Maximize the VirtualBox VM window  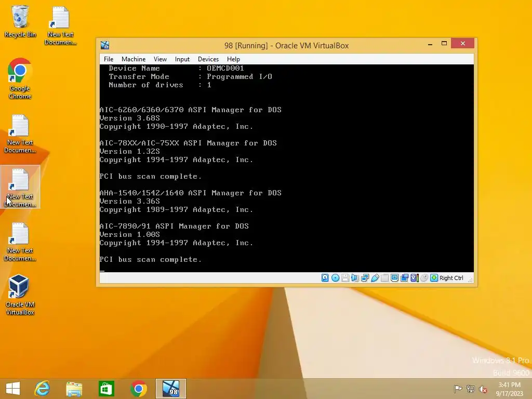click(444, 44)
